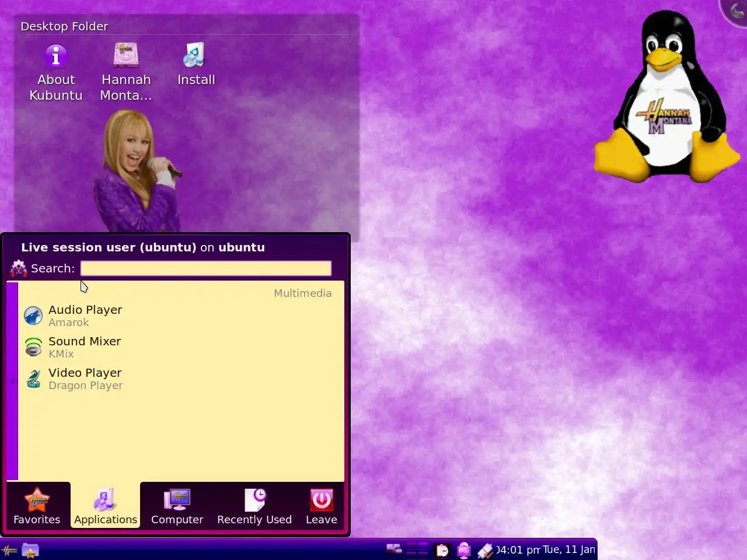Go back using the purple left-side strip
This screenshot has height=560, width=747.
(x=12, y=381)
